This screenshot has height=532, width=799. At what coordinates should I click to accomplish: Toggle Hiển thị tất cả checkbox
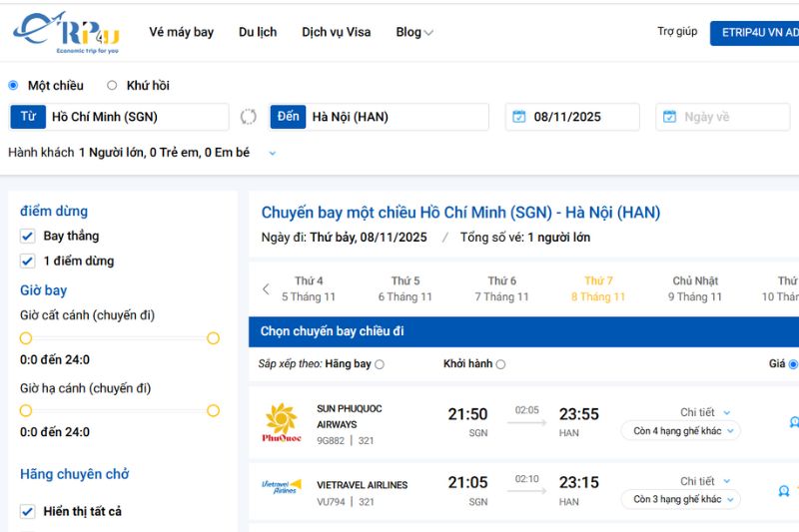tap(28, 511)
